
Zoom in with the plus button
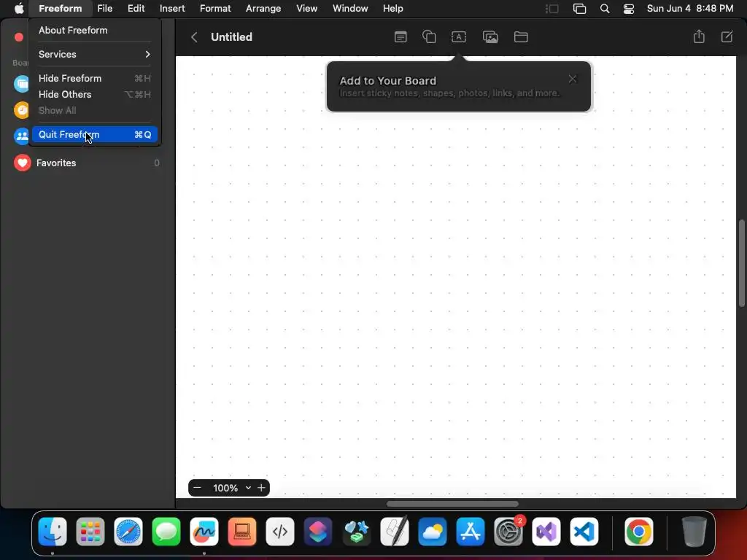pyautogui.click(x=261, y=488)
